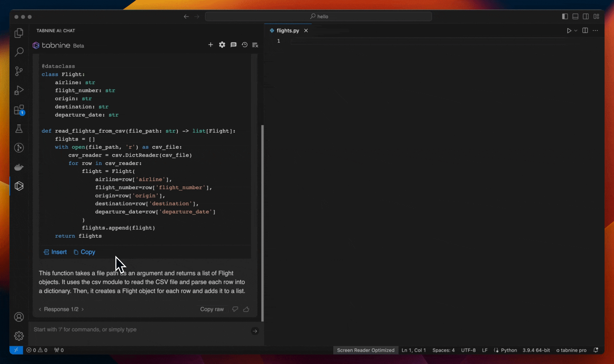Open the editor More Actions menu

(x=595, y=31)
